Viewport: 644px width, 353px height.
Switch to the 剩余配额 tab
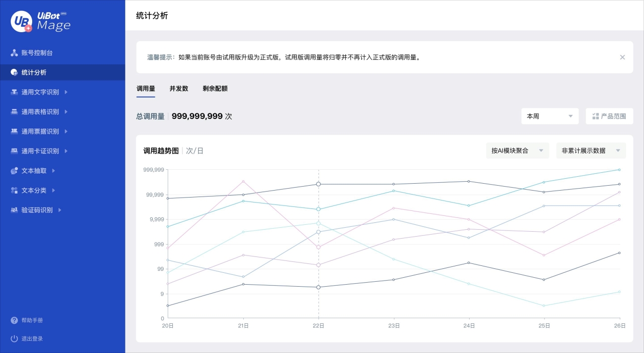(x=215, y=89)
